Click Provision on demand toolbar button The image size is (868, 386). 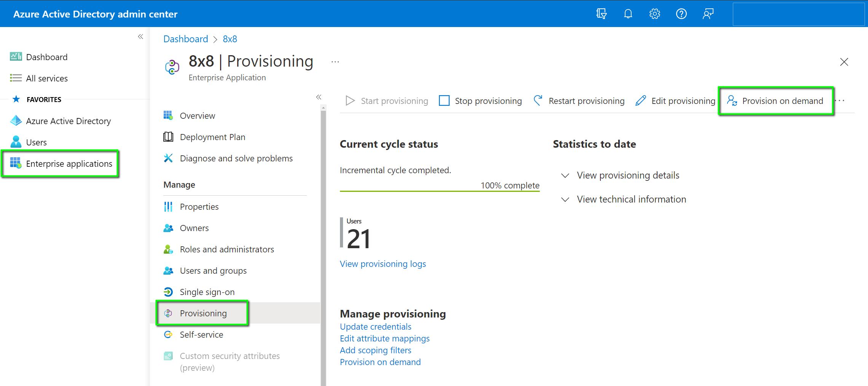775,100
